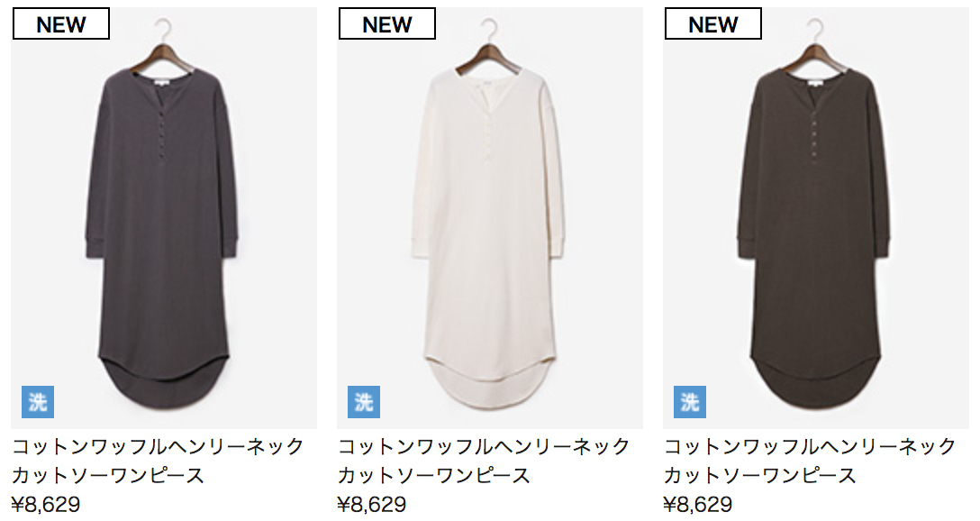The image size is (980, 521).
Task: Open the gray henley dress thumbnail
Action: click(x=164, y=217)
